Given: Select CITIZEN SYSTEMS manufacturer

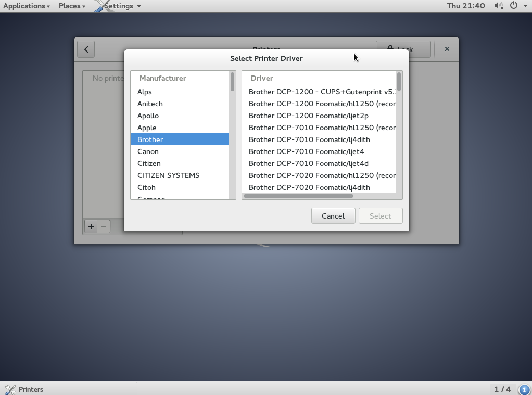Looking at the screenshot, I should tap(180, 175).
